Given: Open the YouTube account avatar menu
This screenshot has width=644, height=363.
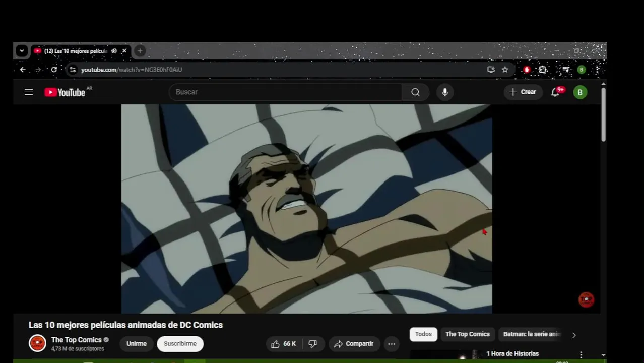Looking at the screenshot, I should [580, 92].
